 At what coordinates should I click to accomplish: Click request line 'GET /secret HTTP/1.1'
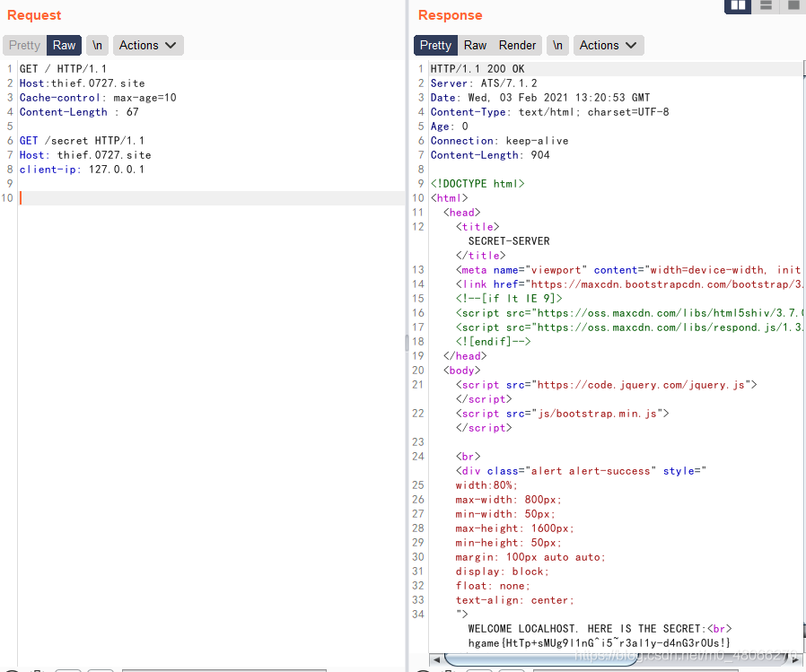[82, 141]
